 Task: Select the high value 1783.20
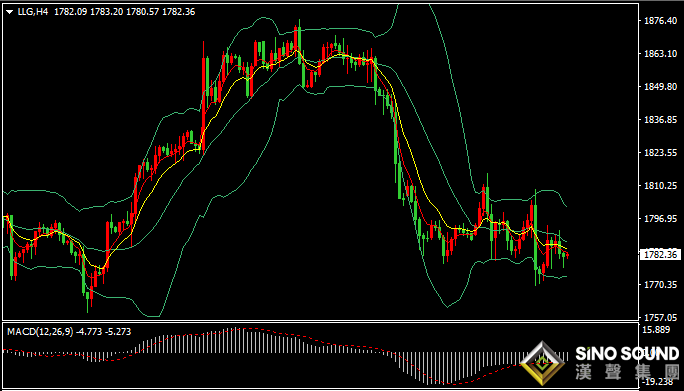(106, 12)
